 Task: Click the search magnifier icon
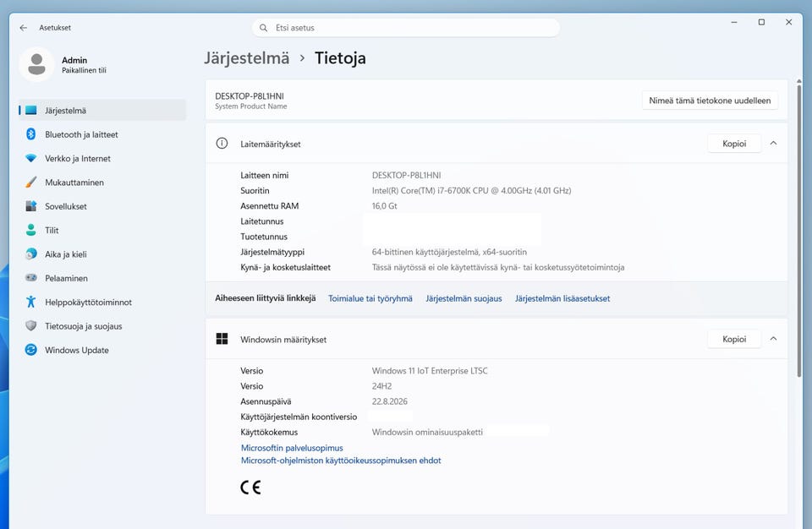tap(264, 28)
